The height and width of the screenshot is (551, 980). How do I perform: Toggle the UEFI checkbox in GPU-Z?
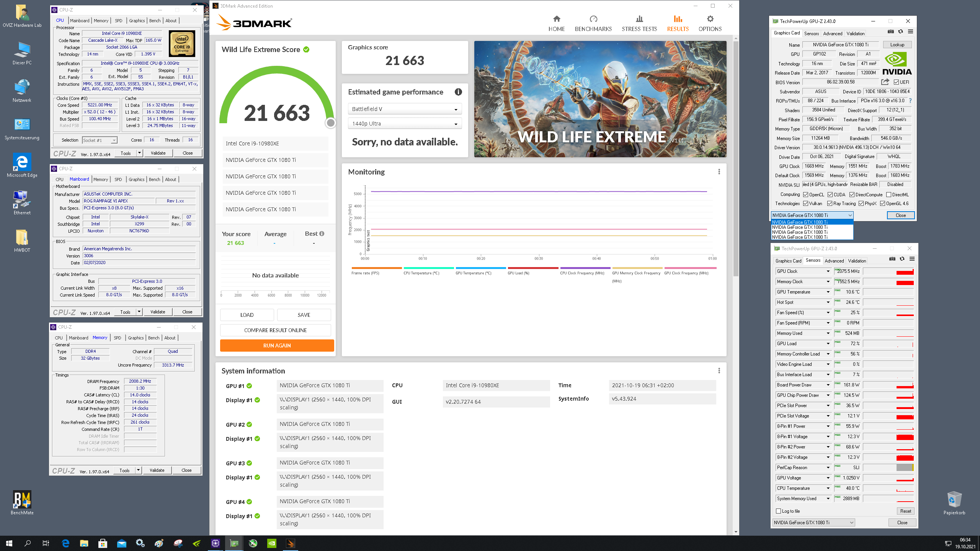coord(896,82)
